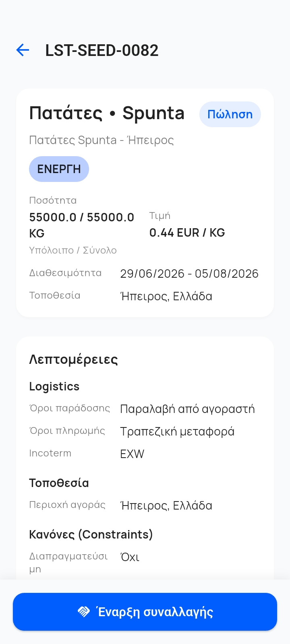This screenshot has width=290, height=644.
Task: Tap the ΕΝΕΡΓΗ status chip
Action: (59, 169)
